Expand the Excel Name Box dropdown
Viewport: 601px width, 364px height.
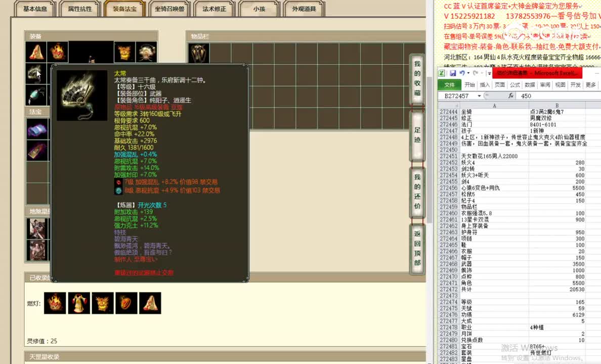click(479, 96)
